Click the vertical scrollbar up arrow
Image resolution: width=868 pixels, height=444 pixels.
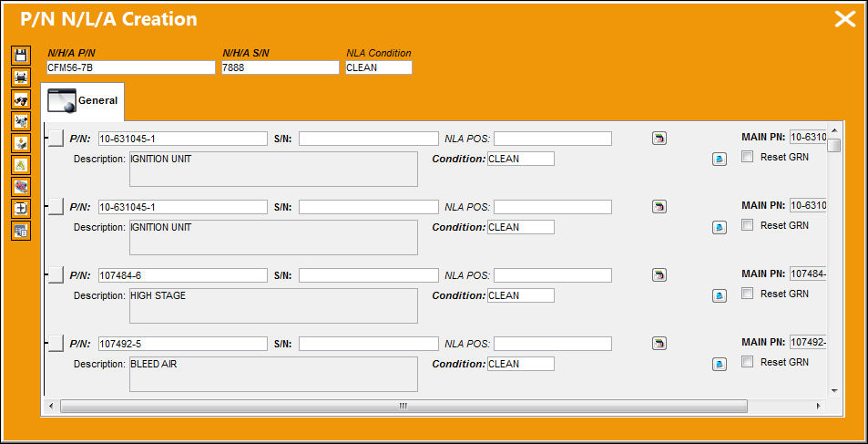[835, 130]
